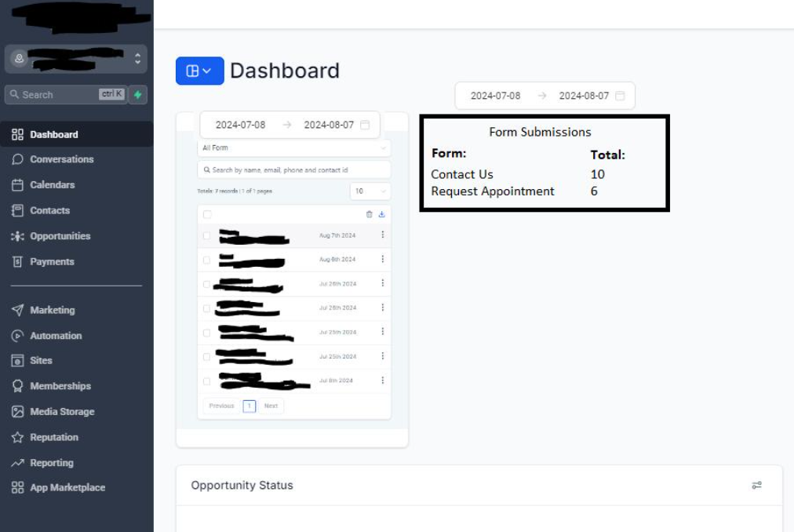Click the 'Opportunity Status' heading
Image resolution: width=794 pixels, height=532 pixels.
(242, 486)
